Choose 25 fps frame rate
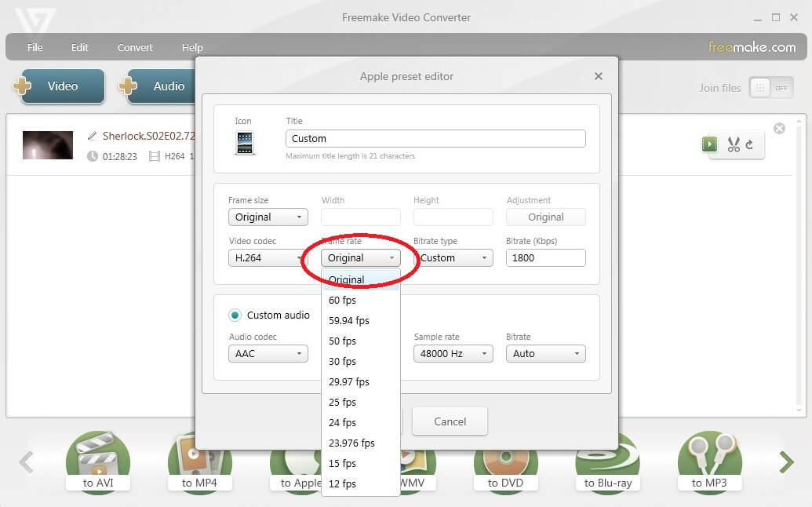The image size is (812, 507). (361, 402)
